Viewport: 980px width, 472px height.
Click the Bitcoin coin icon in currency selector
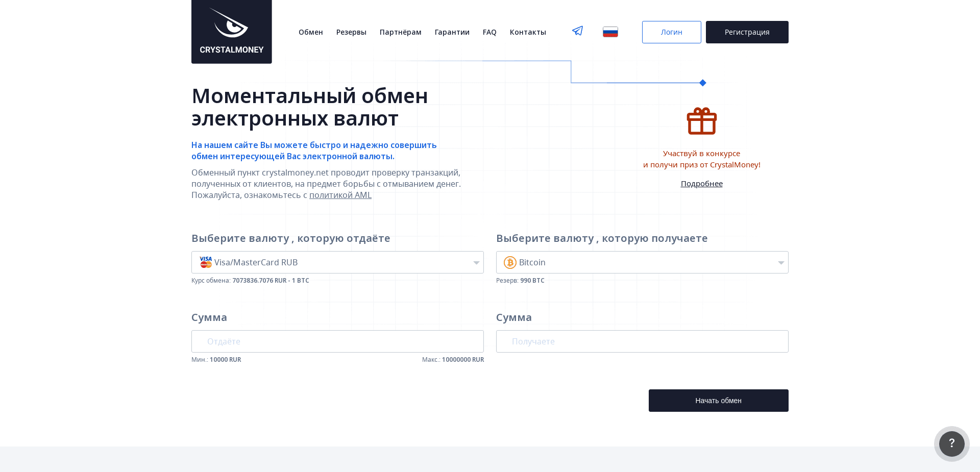pyautogui.click(x=510, y=262)
